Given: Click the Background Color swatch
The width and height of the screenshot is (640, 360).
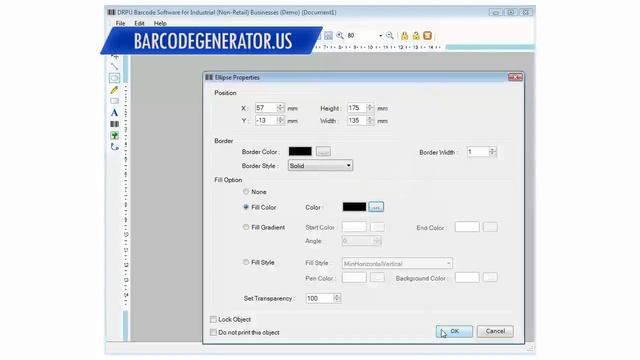Looking at the screenshot, I should 467,278.
